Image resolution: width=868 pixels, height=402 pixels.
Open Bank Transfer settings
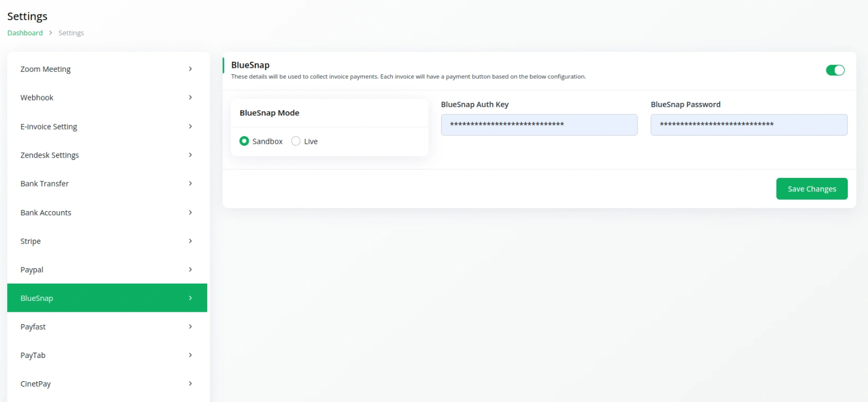pos(107,184)
